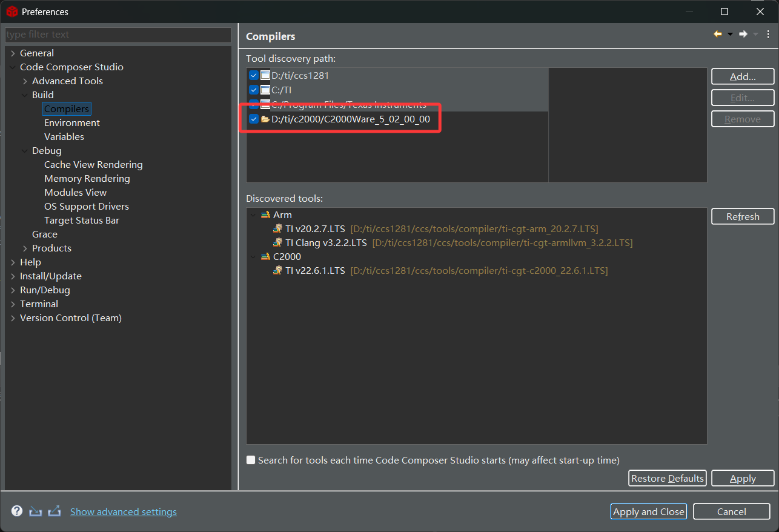Open the back history dropdown arrow
Screen dimensions: 779x532
click(x=730, y=35)
